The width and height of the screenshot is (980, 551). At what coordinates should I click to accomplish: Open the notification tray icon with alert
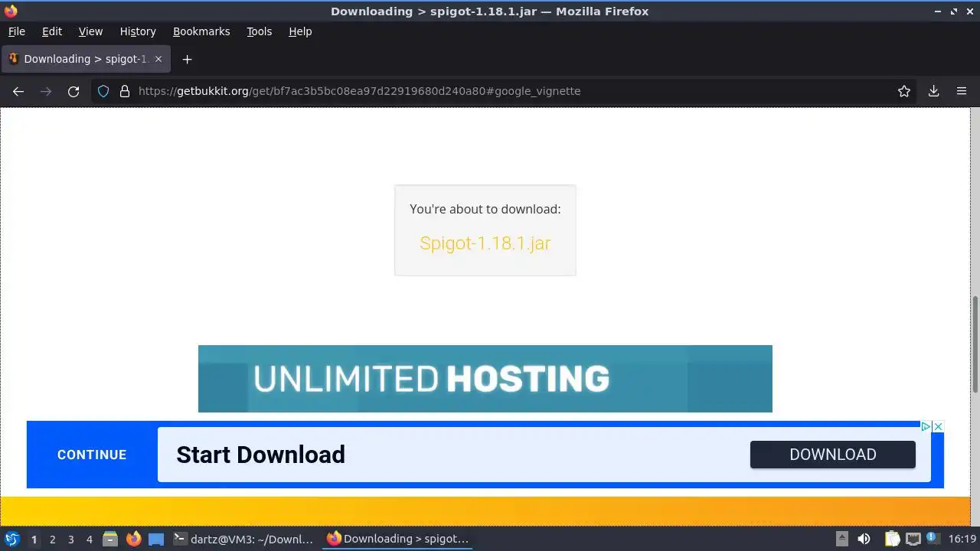coord(933,540)
